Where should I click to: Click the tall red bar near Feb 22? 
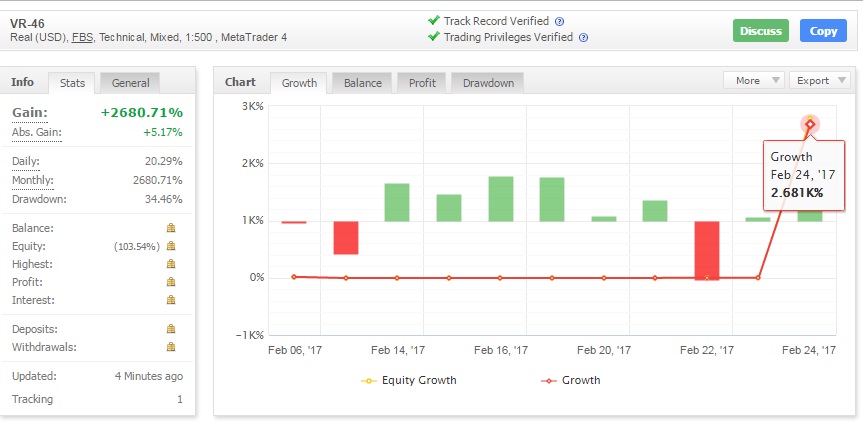(x=707, y=251)
